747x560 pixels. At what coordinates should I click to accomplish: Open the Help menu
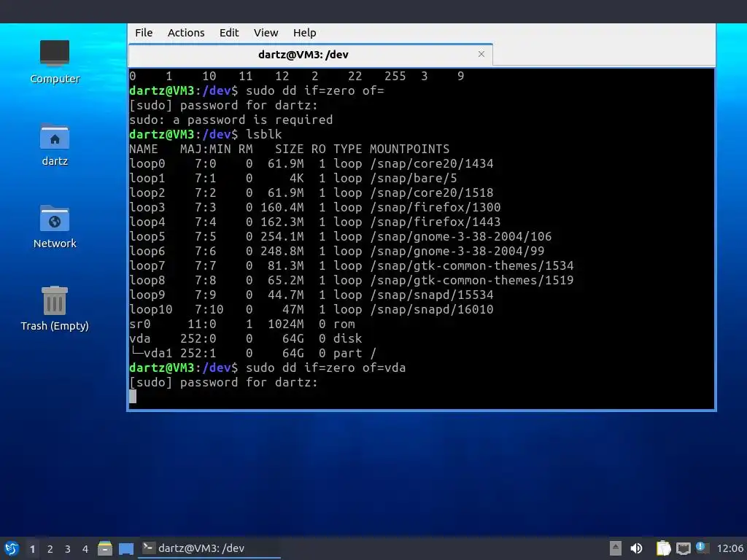pyautogui.click(x=304, y=33)
